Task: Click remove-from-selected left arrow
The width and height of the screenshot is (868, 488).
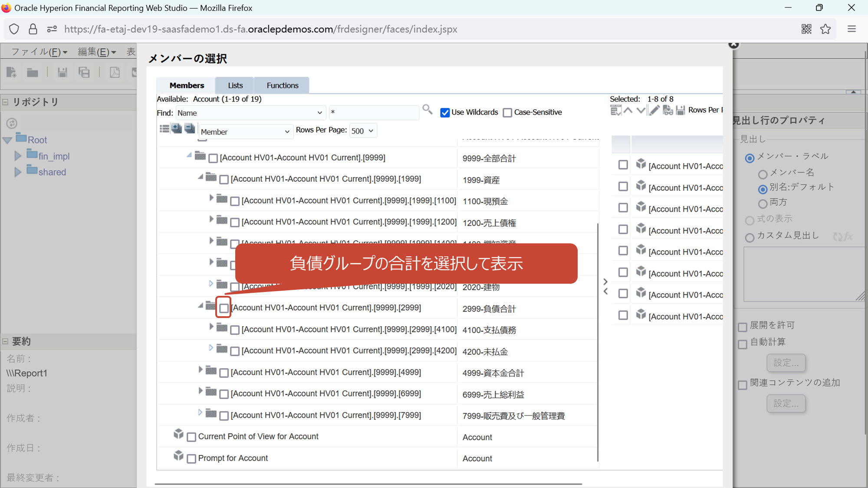Action: click(x=605, y=291)
